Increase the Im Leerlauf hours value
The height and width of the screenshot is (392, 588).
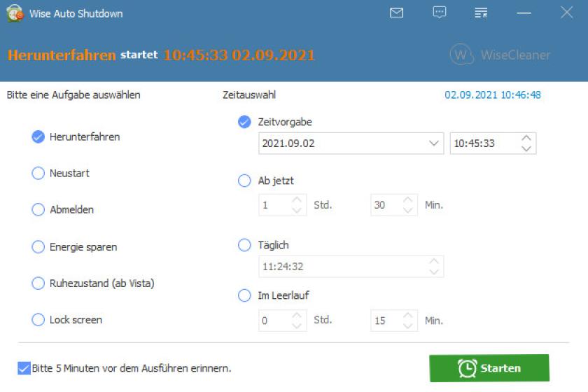pyautogui.click(x=297, y=316)
